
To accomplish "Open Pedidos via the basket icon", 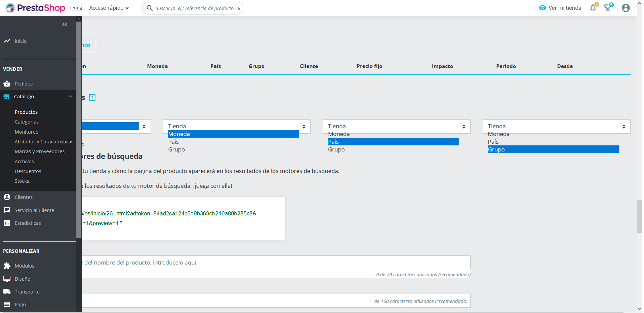I will [x=7, y=83].
